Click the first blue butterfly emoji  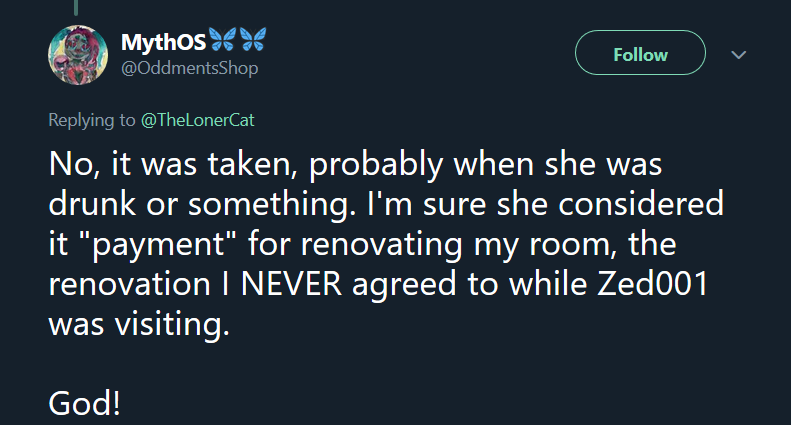(x=222, y=39)
